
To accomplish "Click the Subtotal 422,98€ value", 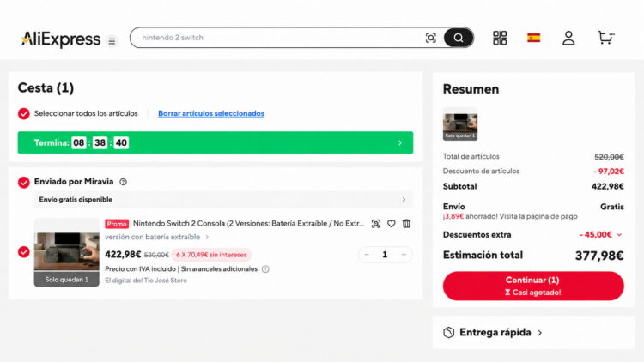I will coord(608,187).
